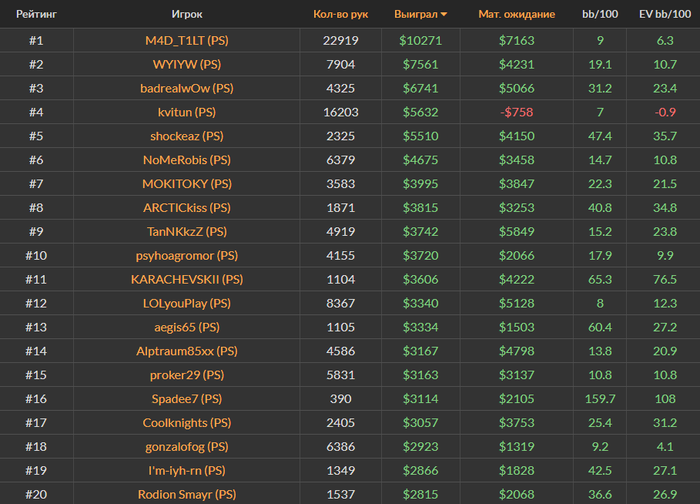The height and width of the screenshot is (504, 700).
Task: Open I'm-iyh-rn (PS) player link
Action: point(187,471)
